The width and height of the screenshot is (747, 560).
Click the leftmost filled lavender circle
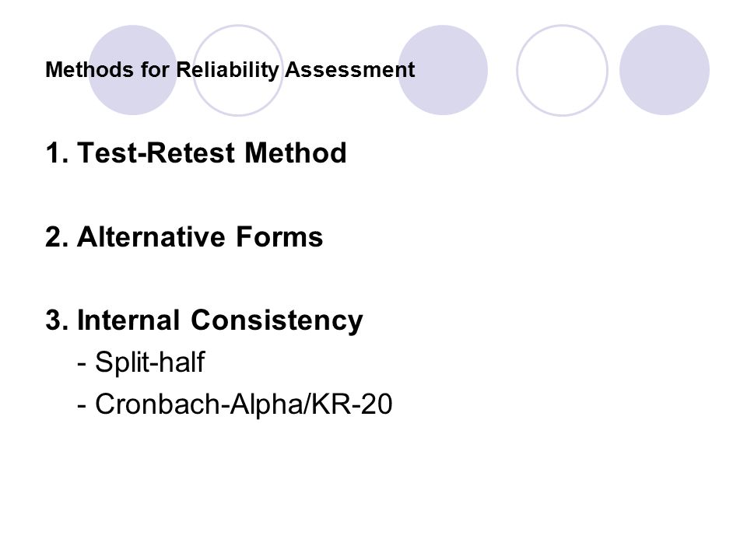(x=132, y=70)
